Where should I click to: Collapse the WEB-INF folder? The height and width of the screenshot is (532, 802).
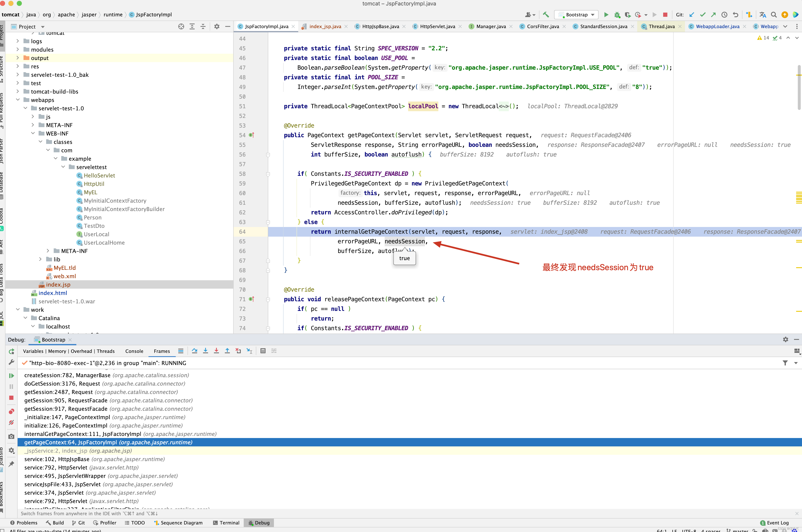click(x=33, y=133)
